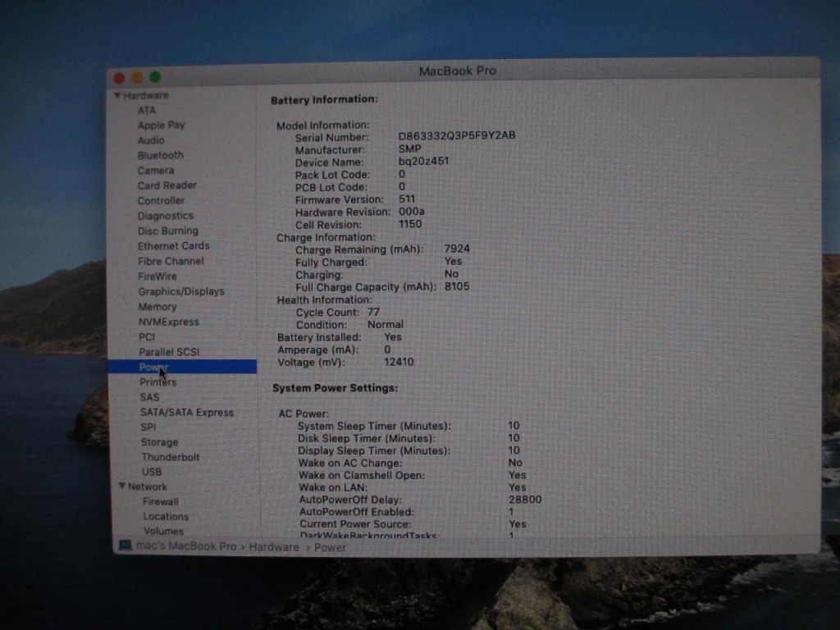Zoom the window with green button

tap(155, 77)
